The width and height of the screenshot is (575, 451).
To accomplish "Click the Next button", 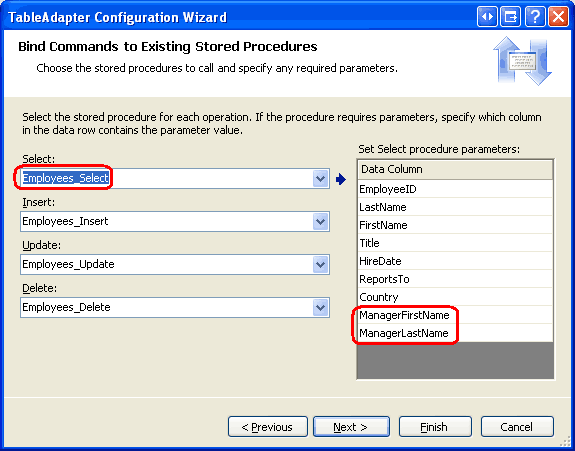I will pyautogui.click(x=351, y=427).
